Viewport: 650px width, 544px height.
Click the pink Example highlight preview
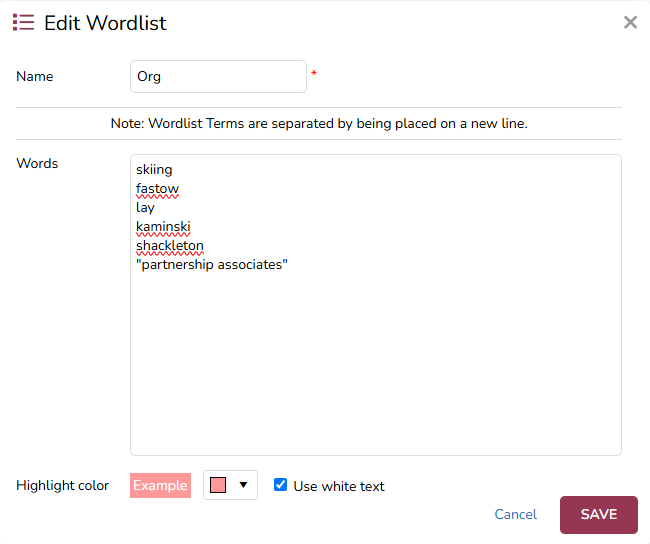(160, 486)
